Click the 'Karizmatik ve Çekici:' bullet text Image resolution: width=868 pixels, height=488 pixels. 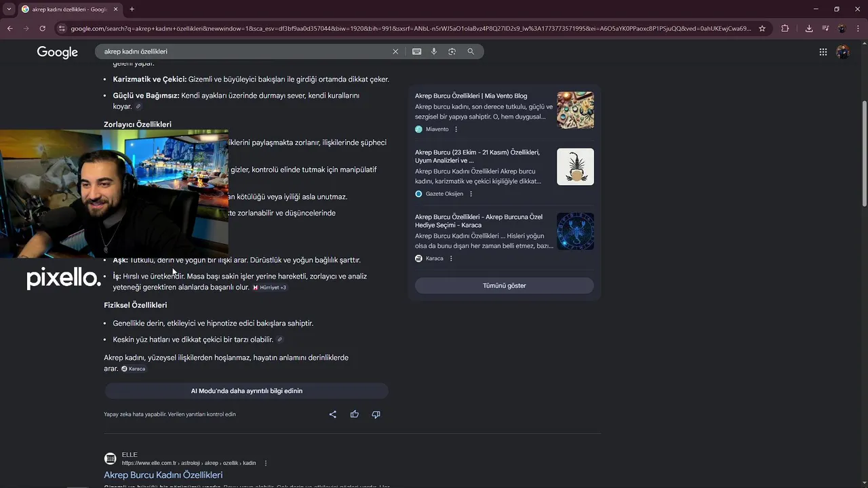pyautogui.click(x=149, y=79)
